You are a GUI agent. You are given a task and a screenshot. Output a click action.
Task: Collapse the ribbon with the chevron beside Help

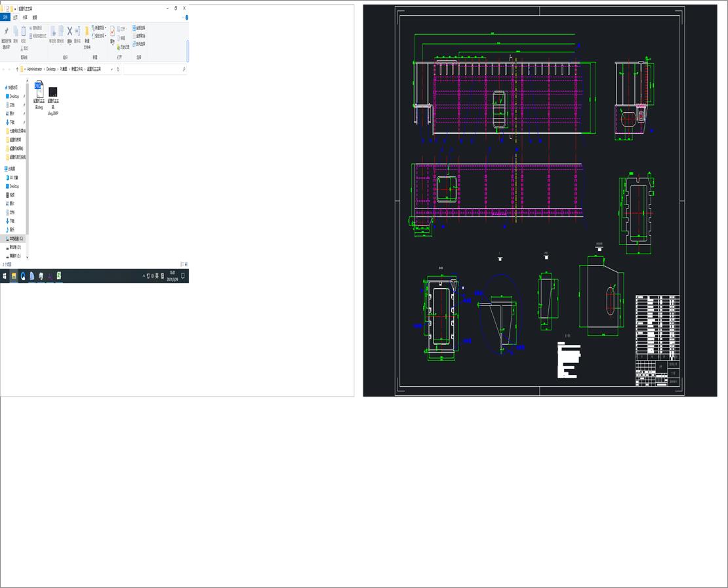182,18
